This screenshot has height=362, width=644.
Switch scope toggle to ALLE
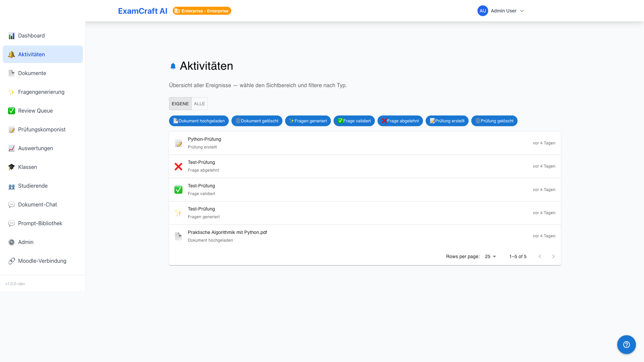[200, 104]
